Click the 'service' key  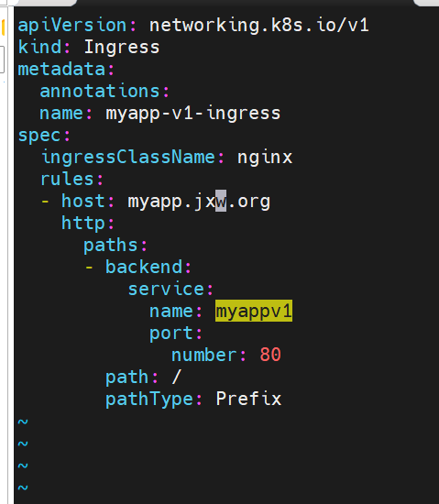(x=166, y=289)
